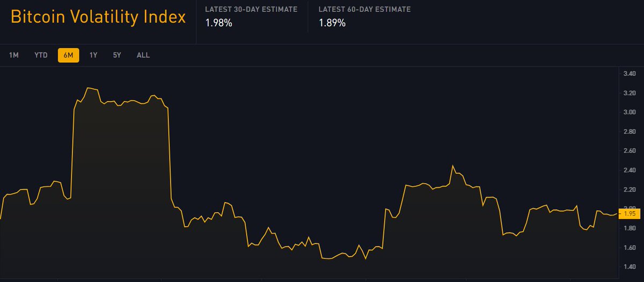Viewport: 644px width, 282px height.
Task: Switch chart to 1Y range
Action: click(93, 55)
